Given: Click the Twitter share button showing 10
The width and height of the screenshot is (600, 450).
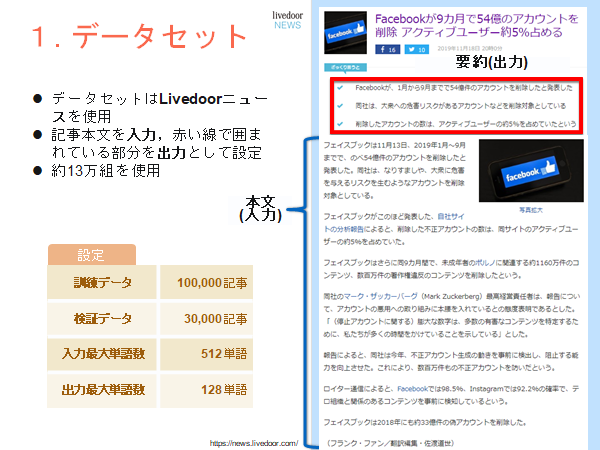Looking at the screenshot, I should click(x=417, y=49).
